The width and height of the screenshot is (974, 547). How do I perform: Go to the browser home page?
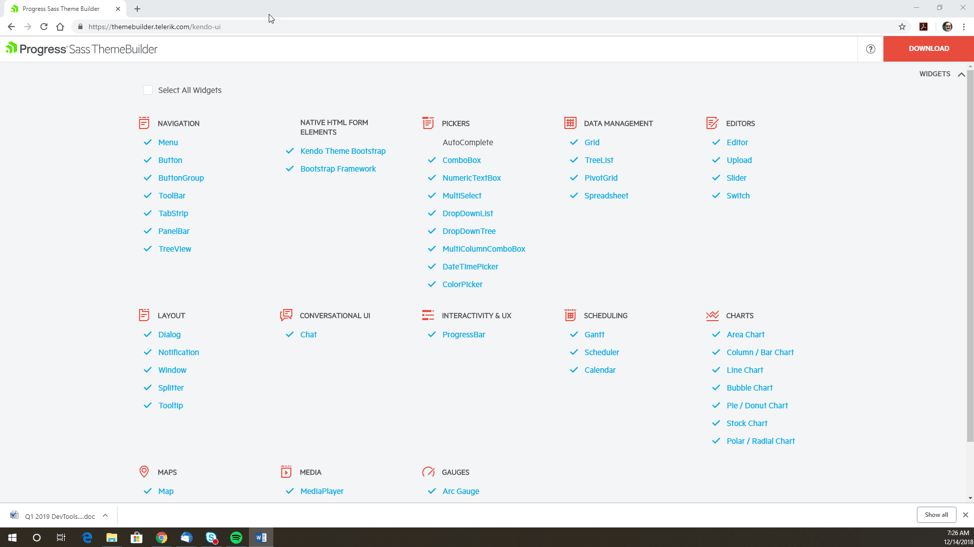tap(60, 27)
